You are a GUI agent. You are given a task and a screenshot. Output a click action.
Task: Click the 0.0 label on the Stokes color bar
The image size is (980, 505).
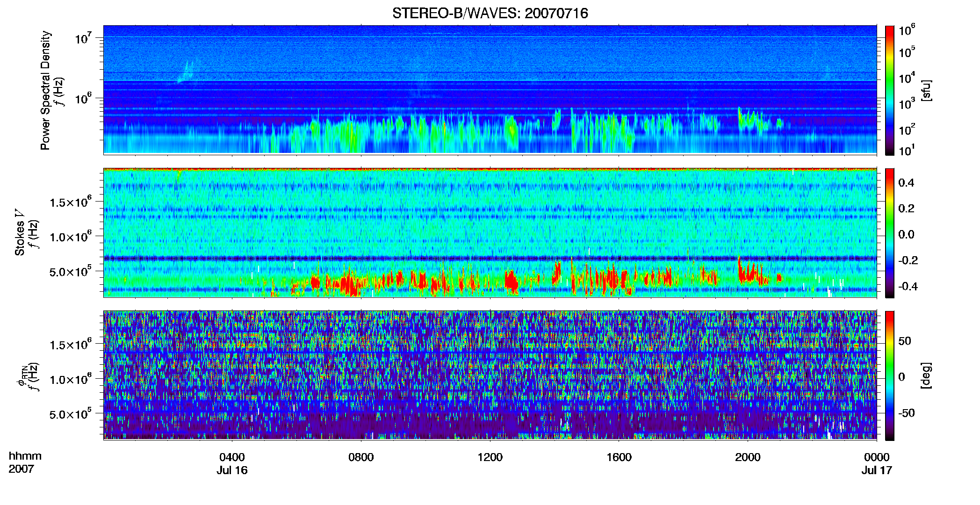pyautogui.click(x=906, y=235)
